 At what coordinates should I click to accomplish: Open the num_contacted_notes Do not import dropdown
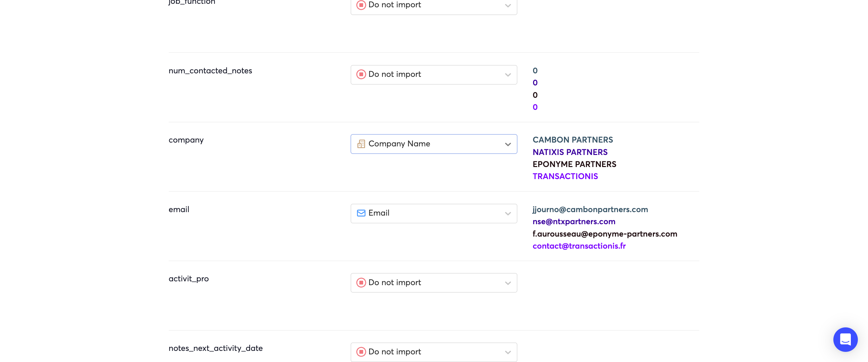point(434,74)
